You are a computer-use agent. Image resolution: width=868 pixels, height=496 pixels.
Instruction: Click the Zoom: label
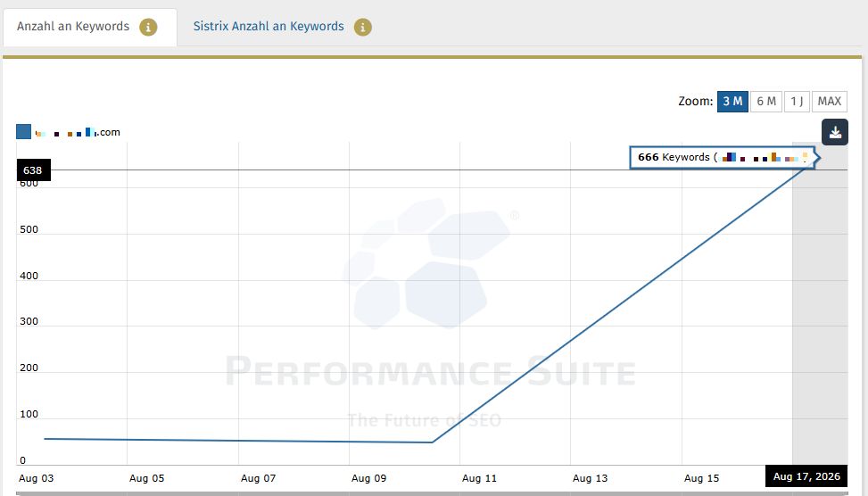click(696, 102)
